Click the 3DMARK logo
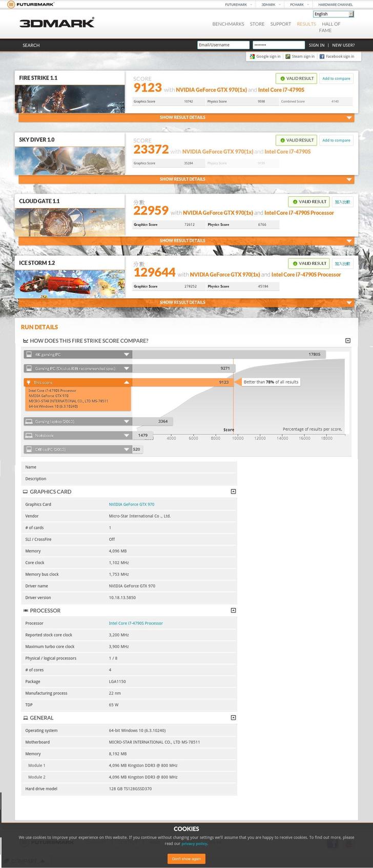 (57, 23)
